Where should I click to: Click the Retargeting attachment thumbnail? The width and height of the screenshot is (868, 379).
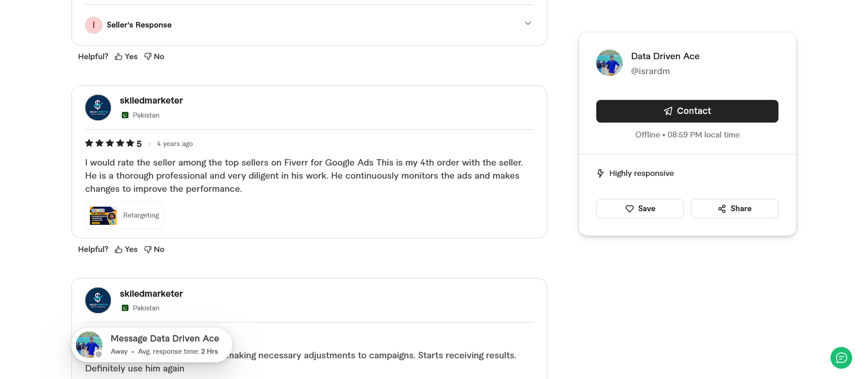point(103,215)
